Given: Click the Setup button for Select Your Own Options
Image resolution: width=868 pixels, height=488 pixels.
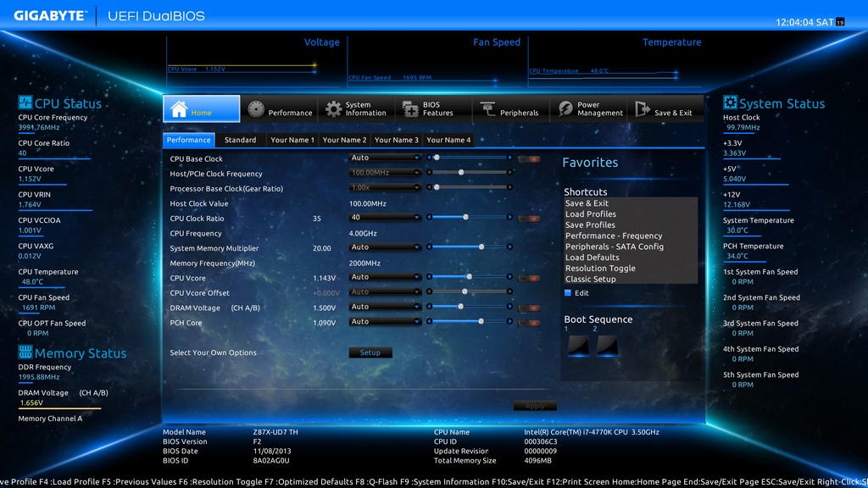Looking at the screenshot, I should 370,352.
